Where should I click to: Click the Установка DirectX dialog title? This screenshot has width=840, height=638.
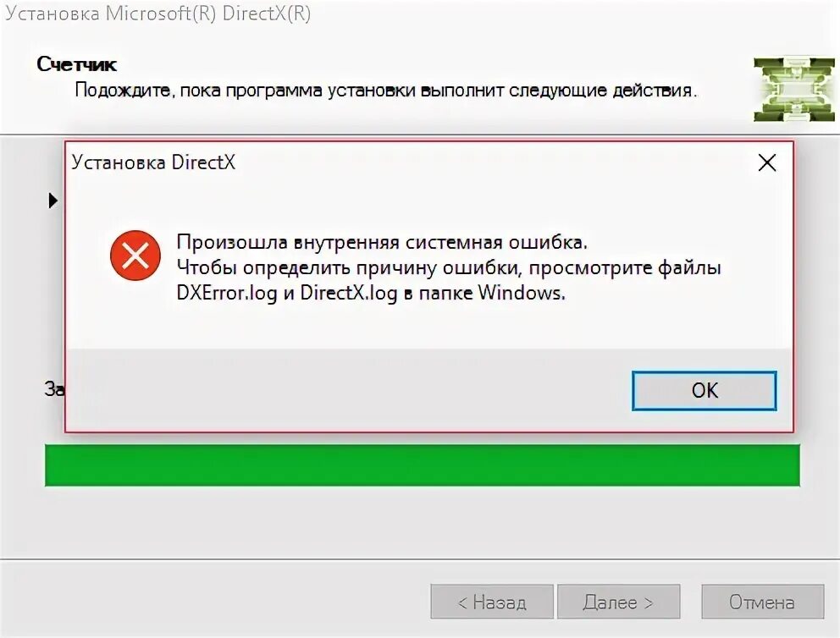point(154,162)
